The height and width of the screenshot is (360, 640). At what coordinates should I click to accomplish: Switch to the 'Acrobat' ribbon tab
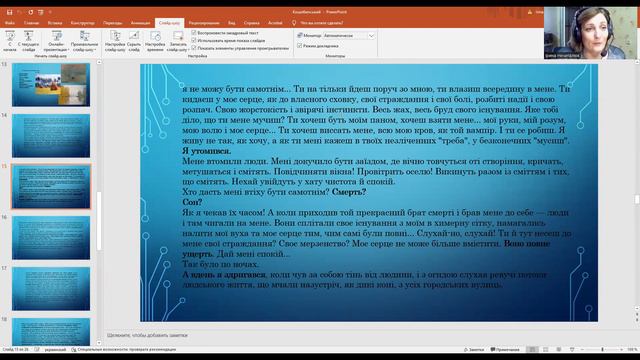click(x=275, y=23)
